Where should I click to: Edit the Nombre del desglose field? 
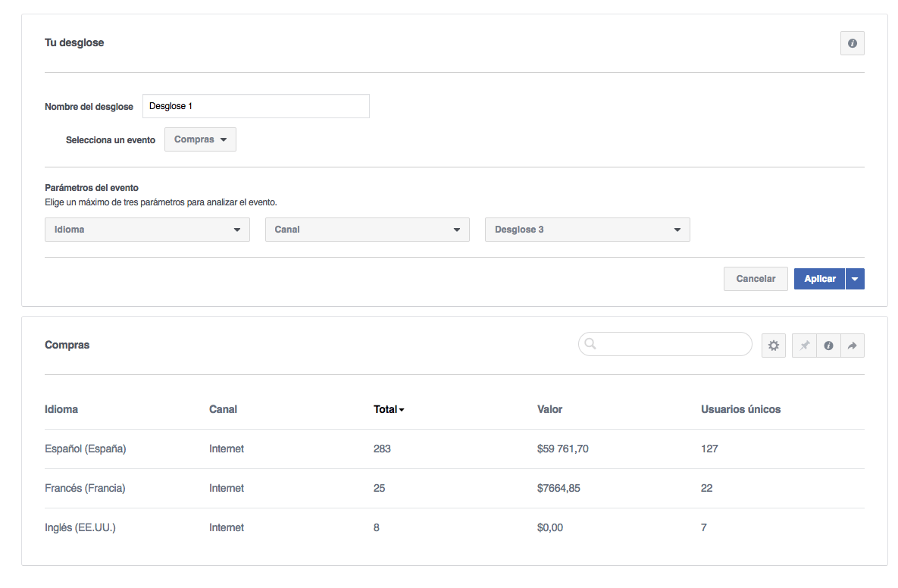tap(256, 107)
